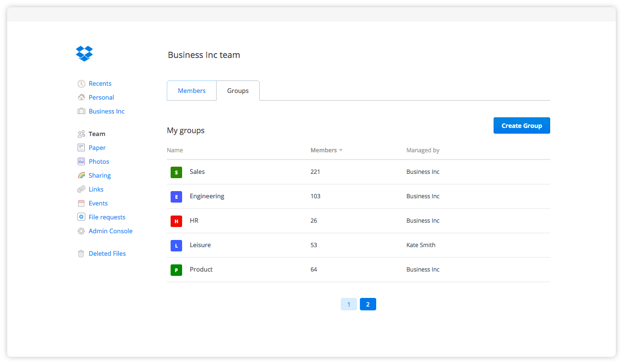
Task: Open Sharing via the rainbow icon
Action: point(81,175)
